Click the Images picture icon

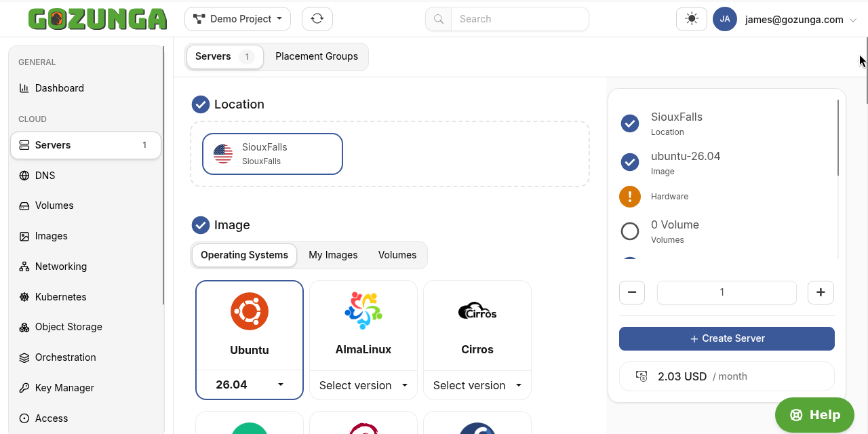tap(24, 236)
